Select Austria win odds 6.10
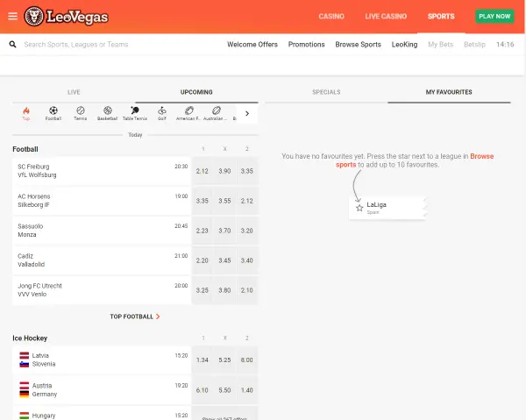This screenshot has height=420, width=526. 203,390
